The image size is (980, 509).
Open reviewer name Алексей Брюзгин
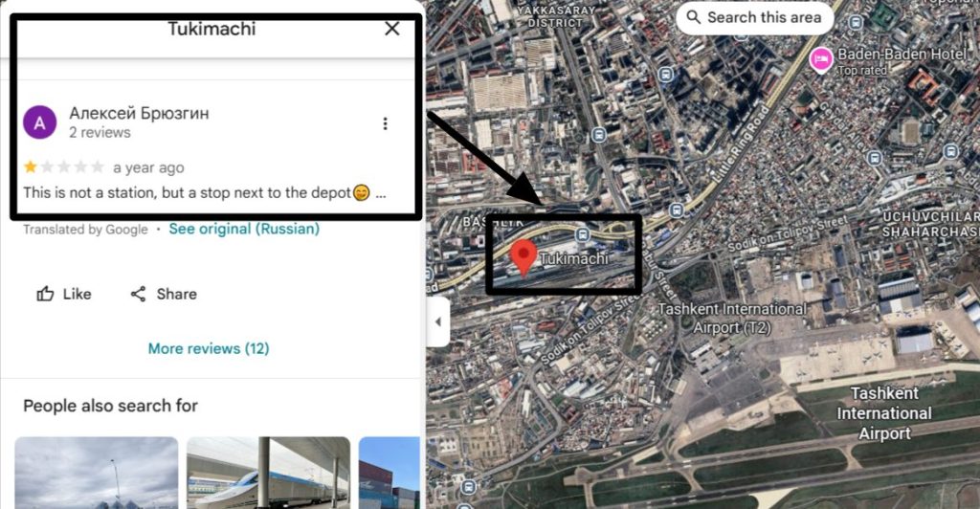[x=139, y=113]
